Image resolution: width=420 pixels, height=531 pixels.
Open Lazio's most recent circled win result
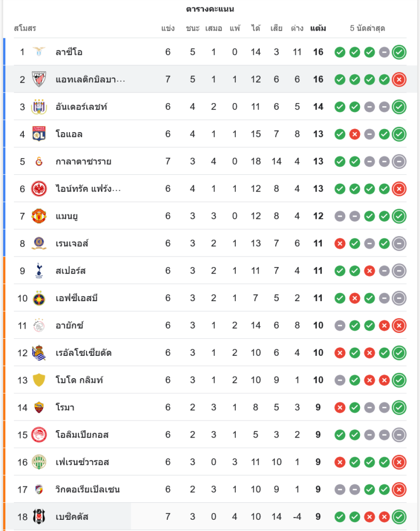[x=399, y=52]
